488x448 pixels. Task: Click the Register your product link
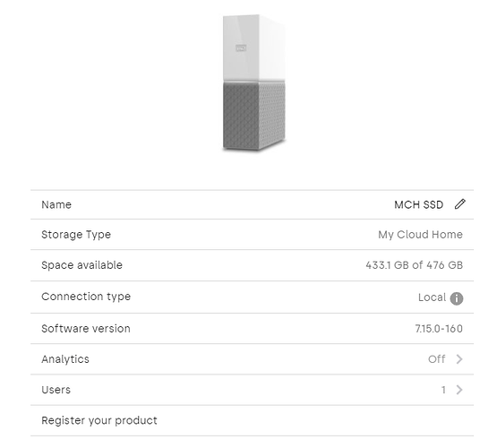pyautogui.click(x=99, y=420)
